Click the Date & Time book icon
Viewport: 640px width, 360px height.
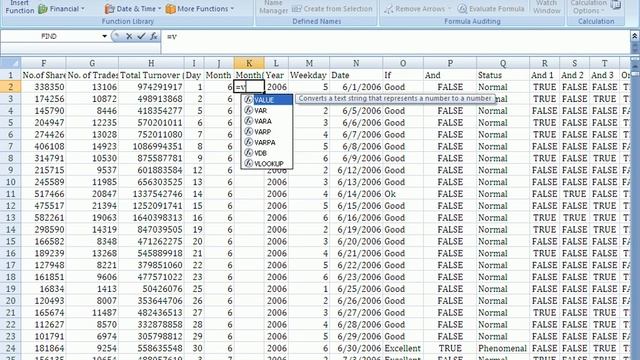pyautogui.click(x=109, y=9)
